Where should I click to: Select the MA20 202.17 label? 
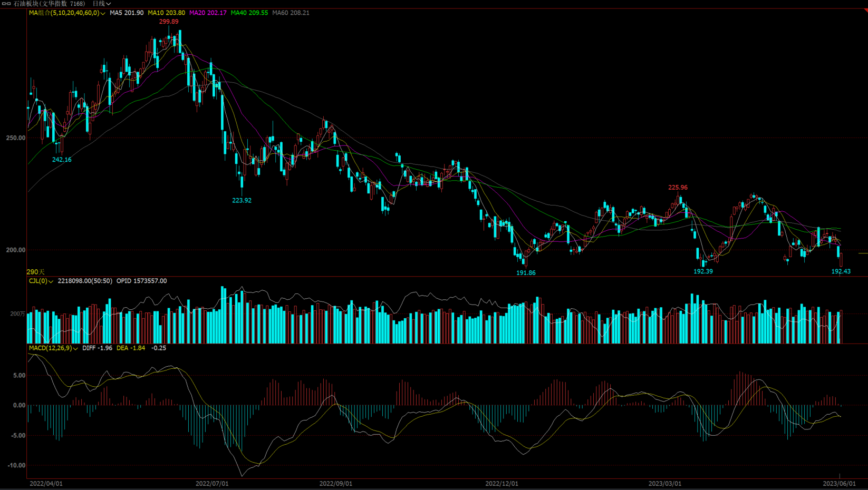tap(208, 13)
